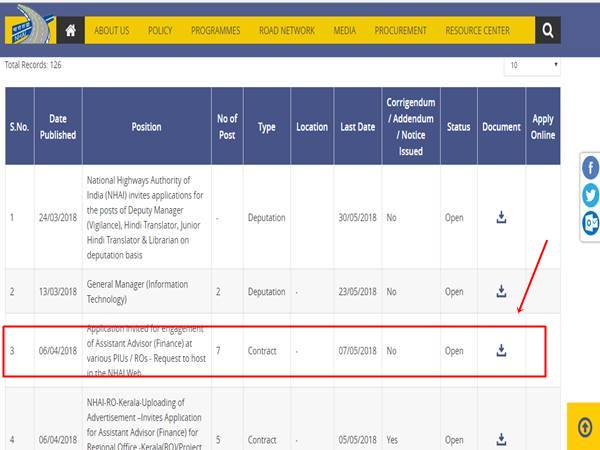Click the S.No. column header
The image size is (600, 450).
[20, 127]
